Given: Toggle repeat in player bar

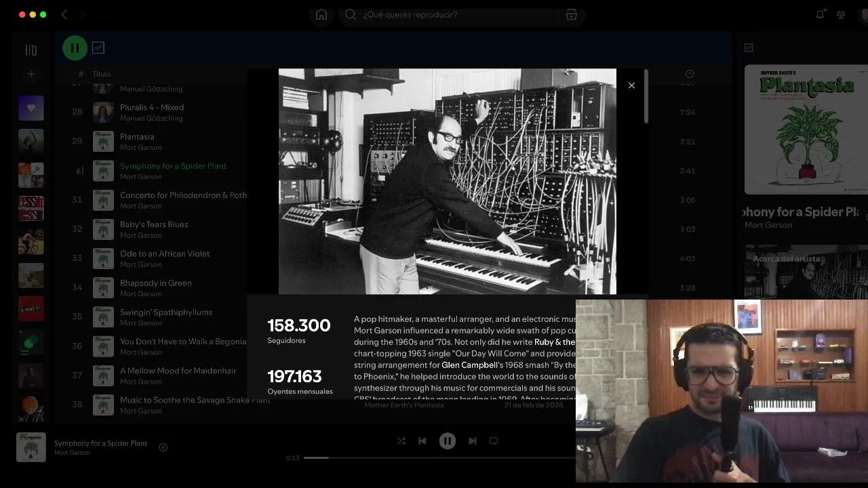Looking at the screenshot, I should (x=494, y=441).
